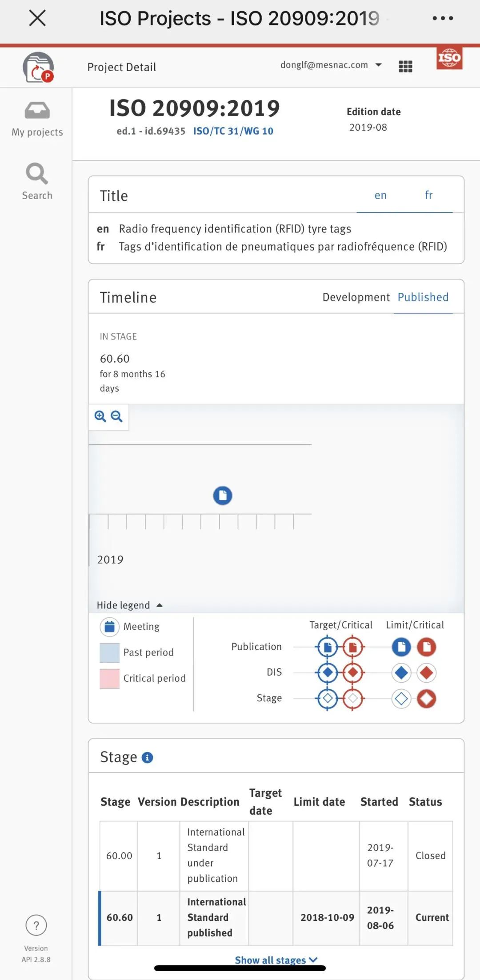Expand Show all stages

point(276,960)
